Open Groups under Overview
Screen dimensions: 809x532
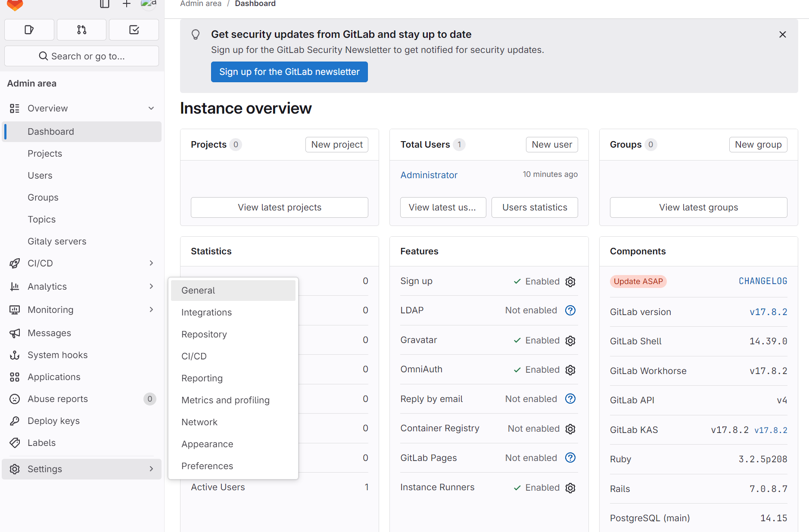pyautogui.click(x=82, y=198)
